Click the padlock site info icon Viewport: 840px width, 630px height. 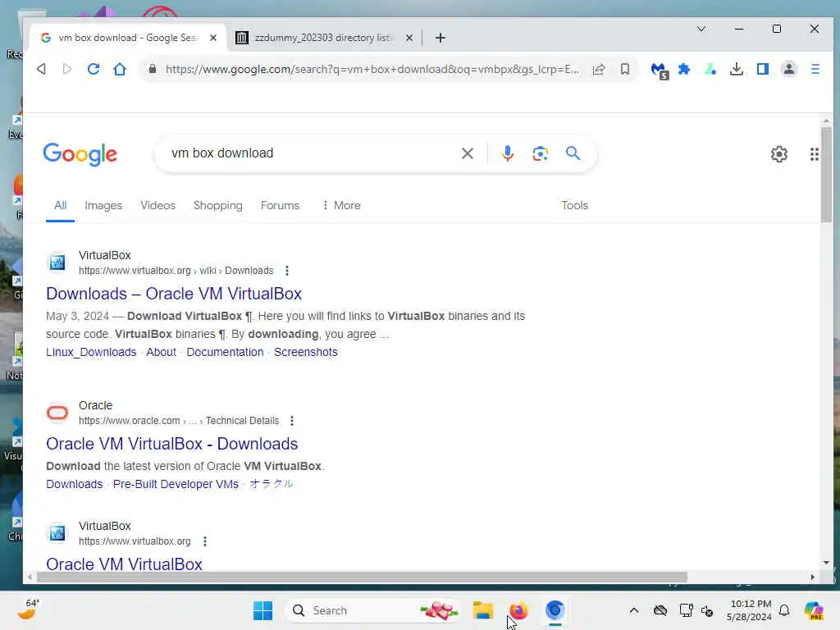point(153,69)
